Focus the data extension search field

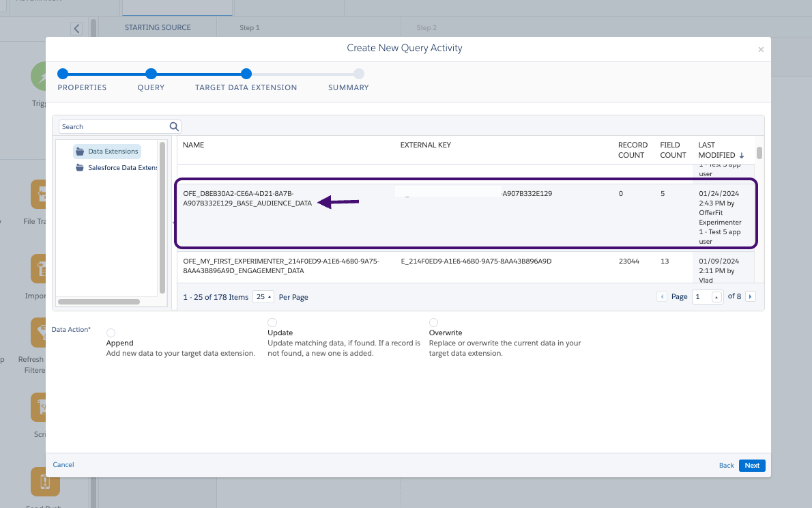click(113, 126)
